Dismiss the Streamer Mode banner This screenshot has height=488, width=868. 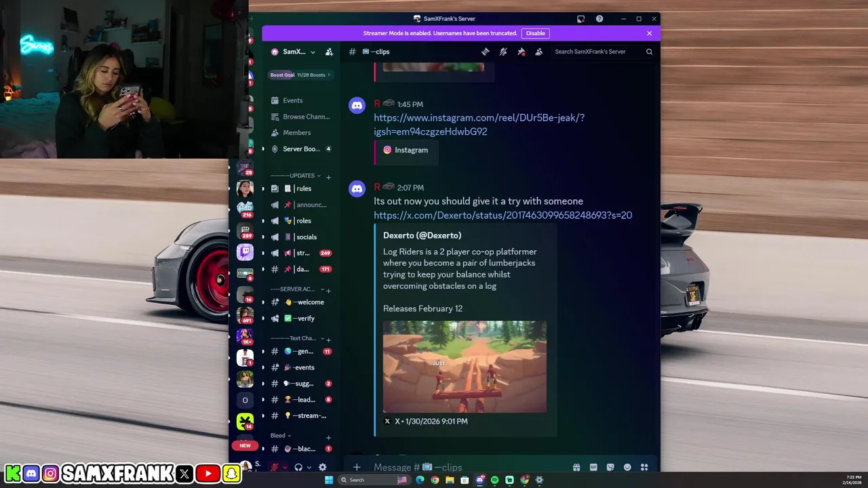(649, 33)
